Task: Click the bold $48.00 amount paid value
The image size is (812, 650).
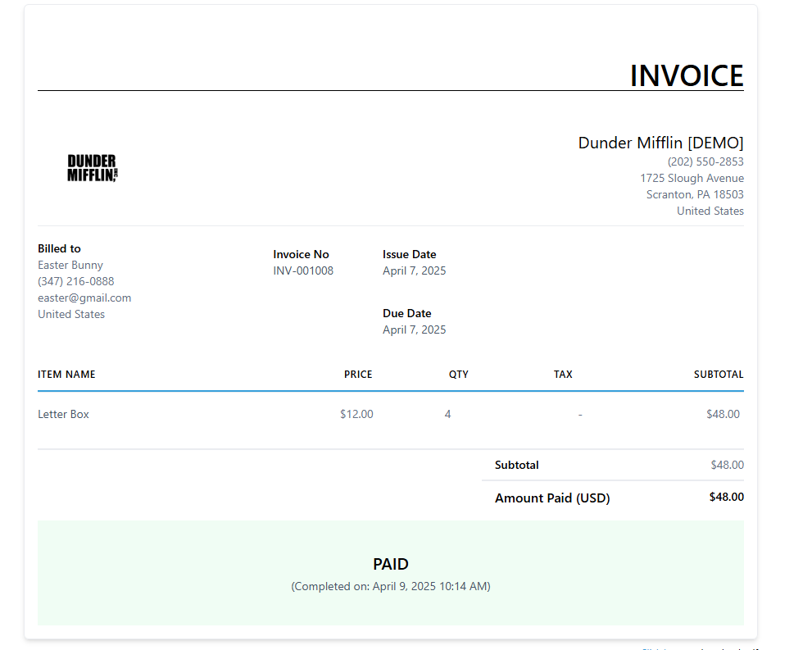Action: (727, 498)
